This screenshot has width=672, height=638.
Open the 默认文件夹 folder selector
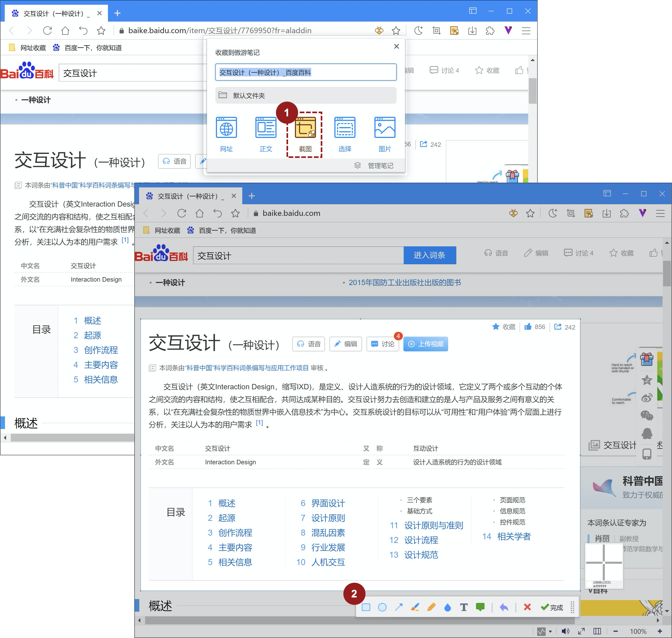[306, 95]
